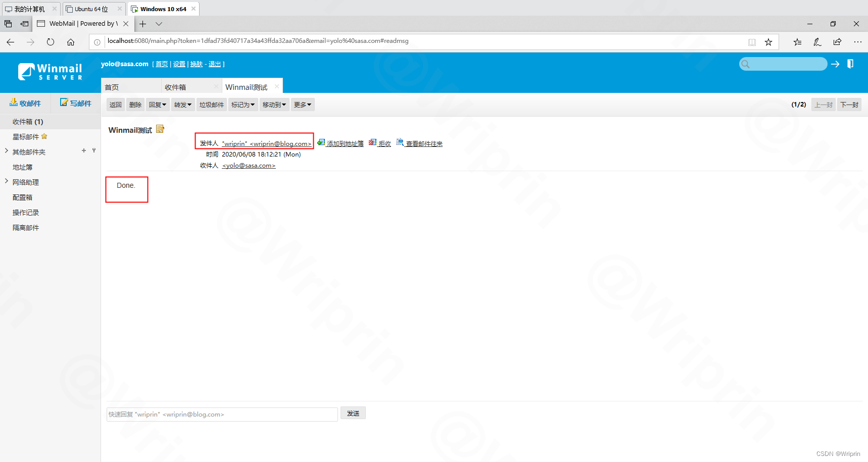Select the 收邮件 (receive mail) icon
Image resolution: width=868 pixels, height=462 pixels.
click(x=14, y=103)
